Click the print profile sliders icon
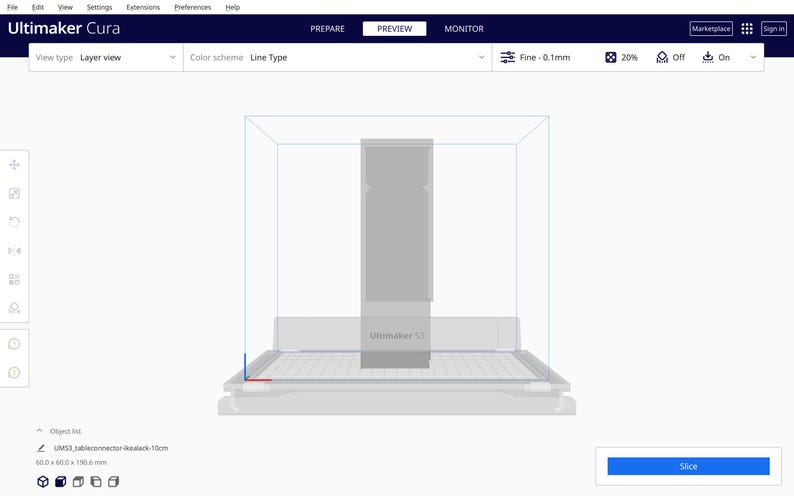Screen dimensions: 794x496 (507, 57)
